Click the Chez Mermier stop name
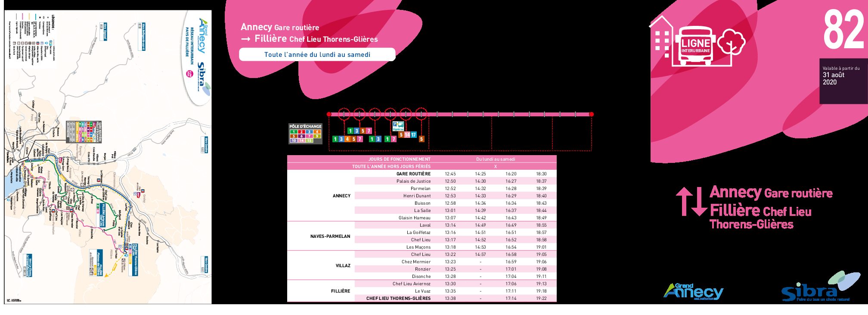This screenshot has height=315, width=868. (x=416, y=262)
